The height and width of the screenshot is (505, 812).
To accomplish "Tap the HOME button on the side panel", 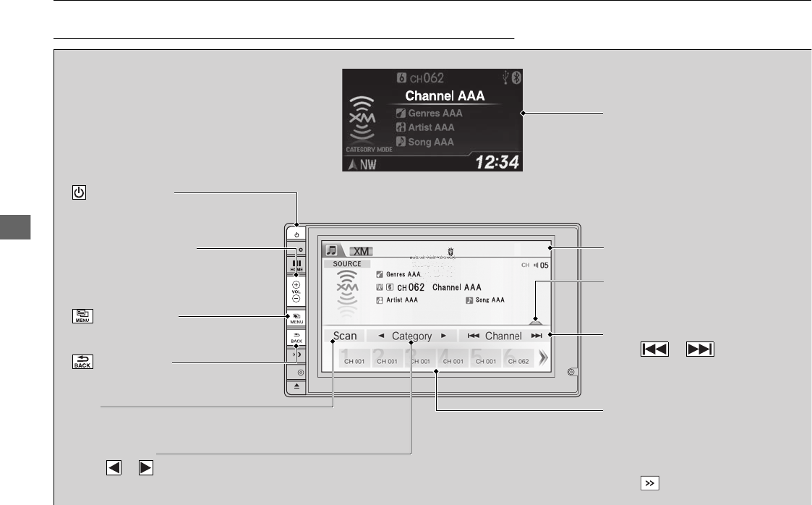I will (x=296, y=266).
